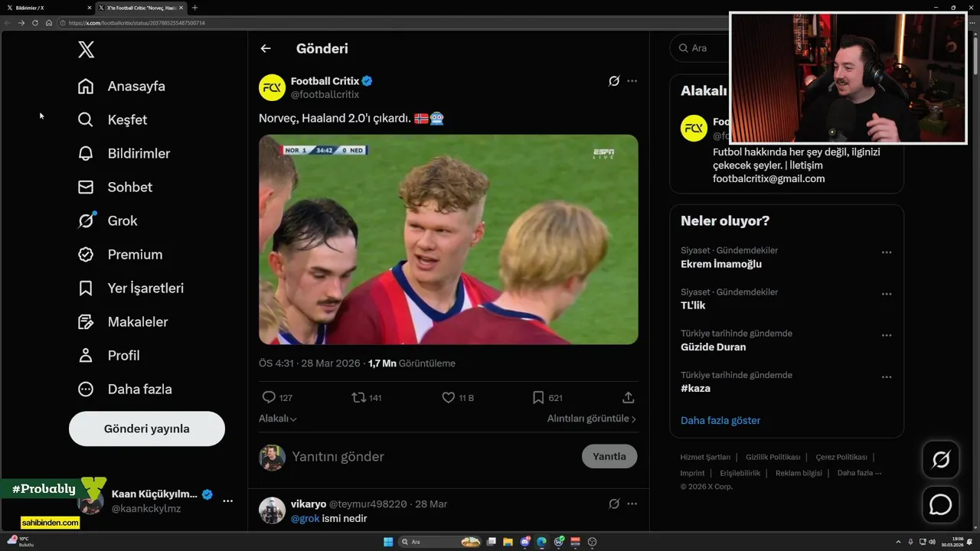This screenshot has width=980, height=551.
Task: Open Premium in the sidebar
Action: pyautogui.click(x=119, y=255)
